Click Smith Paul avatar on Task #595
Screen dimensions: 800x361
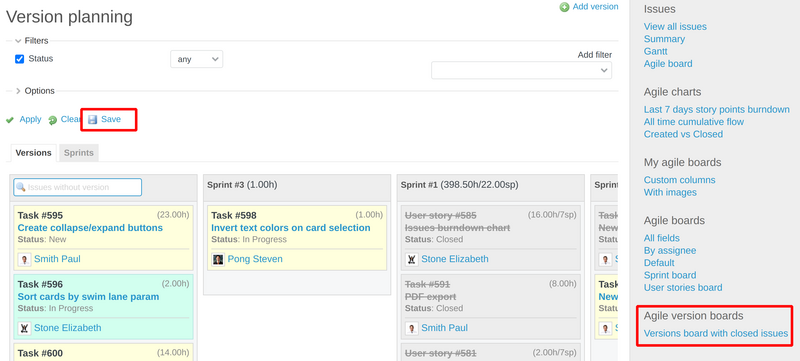[24, 259]
